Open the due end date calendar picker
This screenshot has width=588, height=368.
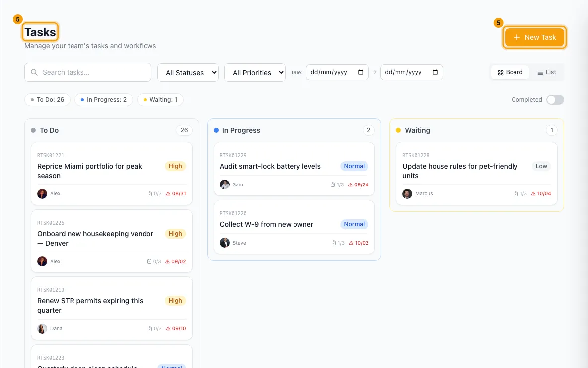435,72
